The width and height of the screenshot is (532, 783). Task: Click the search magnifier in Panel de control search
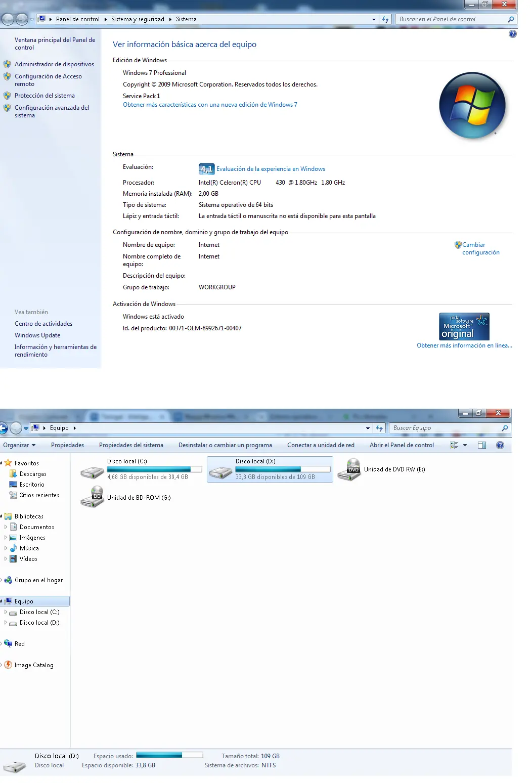click(x=511, y=19)
